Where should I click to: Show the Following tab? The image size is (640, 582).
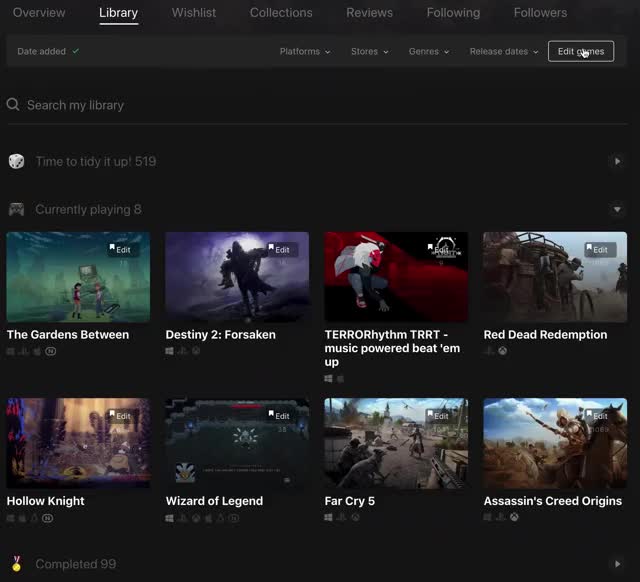coord(453,13)
